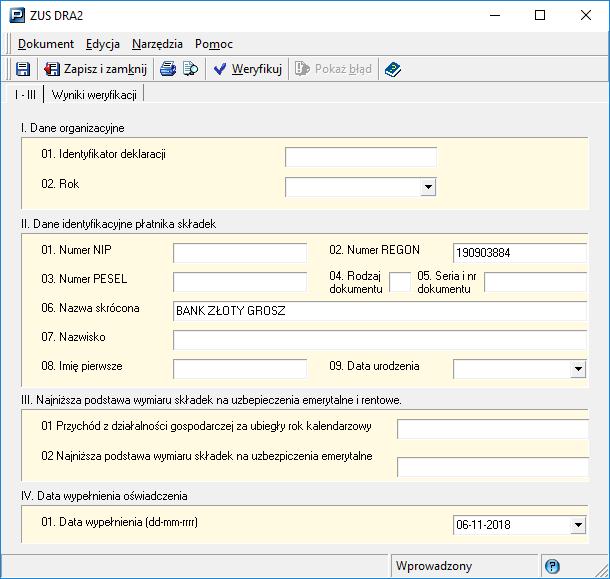Click Nazwa skrócona field BANK ZŁOTY GROSZ
This screenshot has height=579, width=610.
[x=380, y=311]
